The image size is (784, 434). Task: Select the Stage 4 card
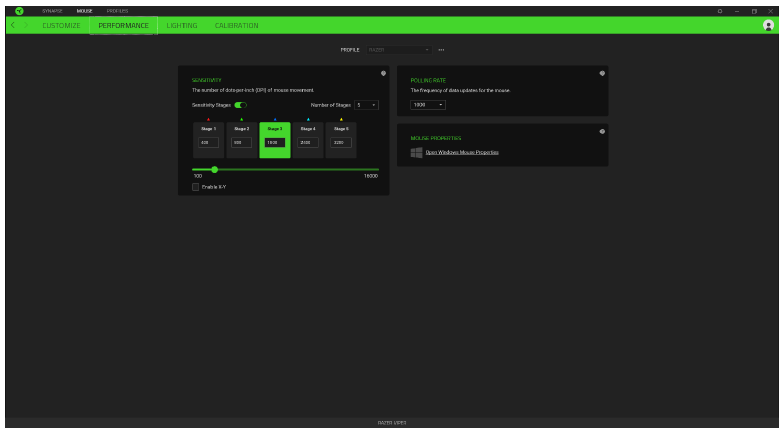pyautogui.click(x=308, y=140)
